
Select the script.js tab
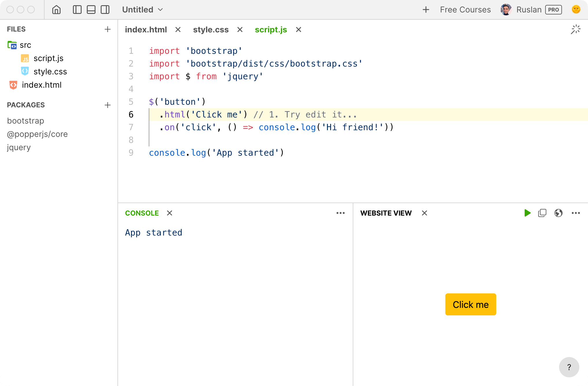pyautogui.click(x=271, y=30)
